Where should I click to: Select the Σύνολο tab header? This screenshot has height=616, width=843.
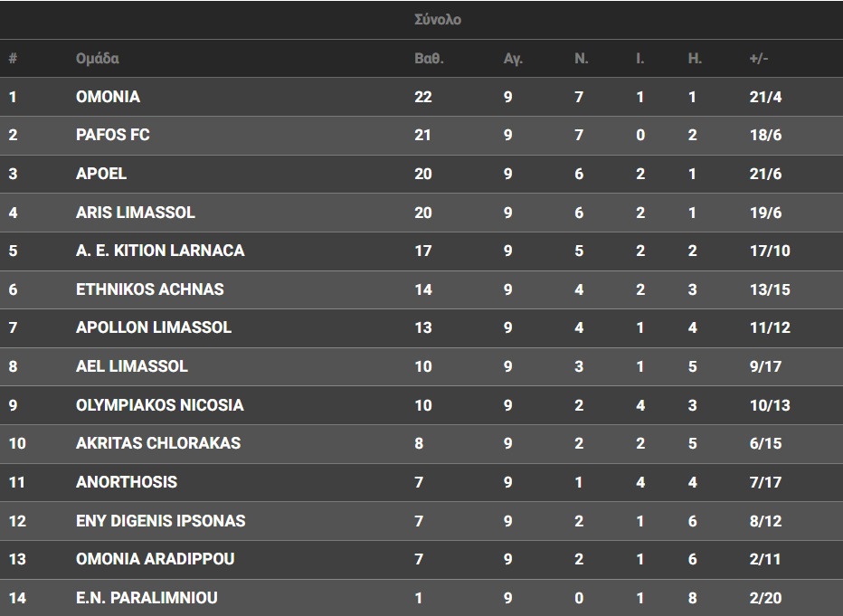[438, 19]
